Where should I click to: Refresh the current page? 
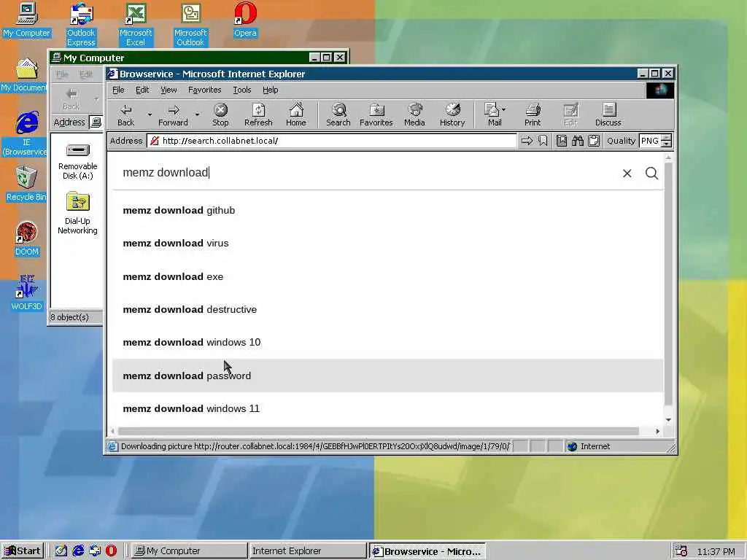tap(258, 115)
